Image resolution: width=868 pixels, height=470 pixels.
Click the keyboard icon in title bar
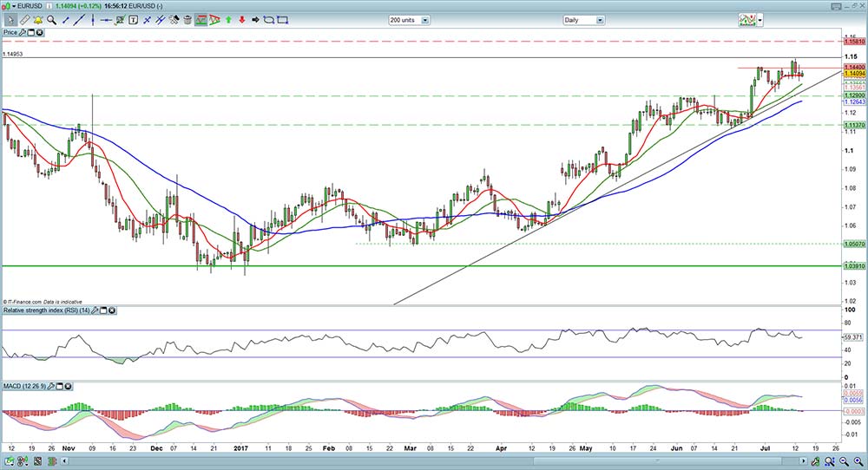[x=836, y=6]
